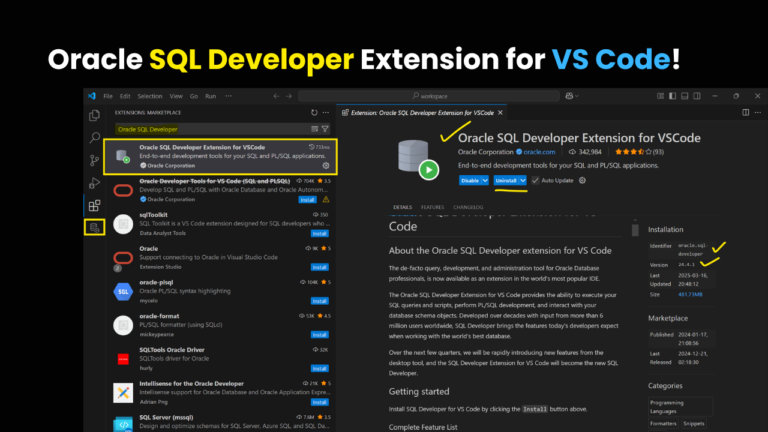Click the star rating with 93 reviews

coord(639,152)
